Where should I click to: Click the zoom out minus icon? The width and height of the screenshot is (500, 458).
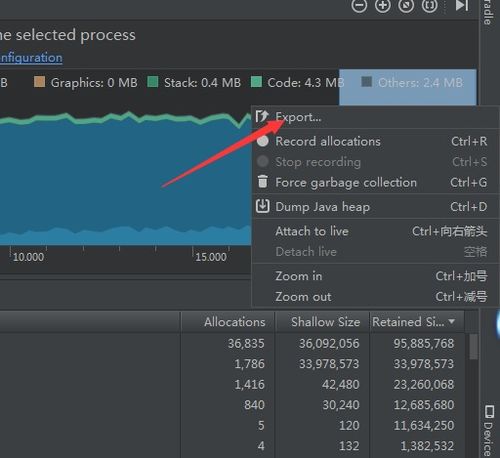[x=359, y=5]
